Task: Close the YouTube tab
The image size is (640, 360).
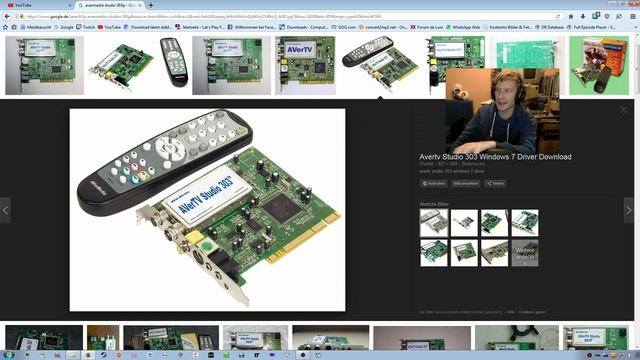Action: point(69,5)
